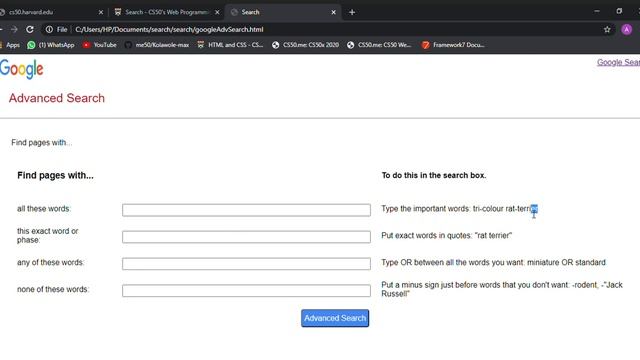The height and width of the screenshot is (360, 640).
Task: Open the Framework7 Docu bookmark
Action: click(453, 45)
